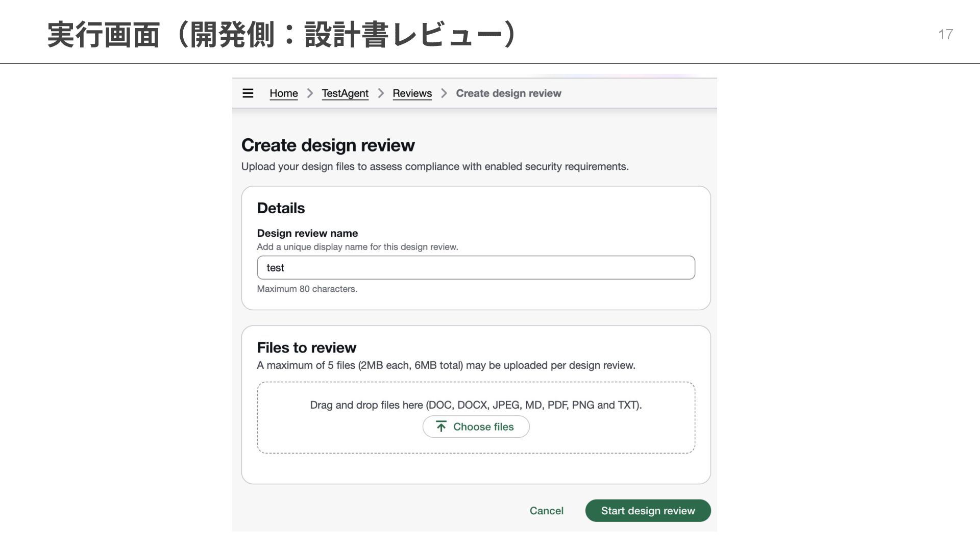Select the Details section heading
The image size is (980, 551).
[x=281, y=208]
